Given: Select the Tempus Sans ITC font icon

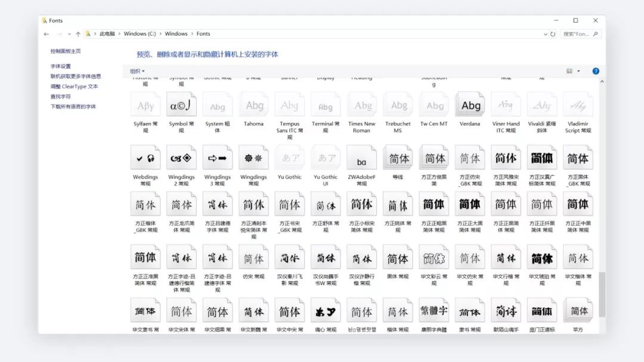Looking at the screenshot, I should [x=290, y=105].
